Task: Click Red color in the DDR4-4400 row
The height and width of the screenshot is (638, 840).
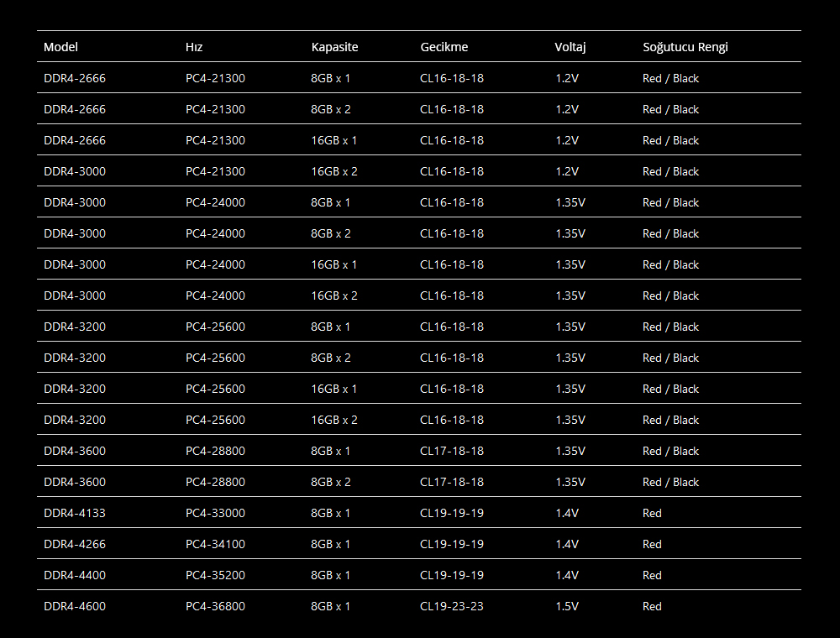Action: coord(652,575)
